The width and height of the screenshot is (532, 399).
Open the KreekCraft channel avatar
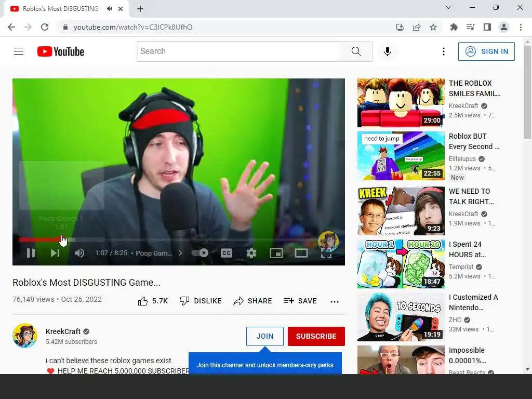(x=25, y=336)
